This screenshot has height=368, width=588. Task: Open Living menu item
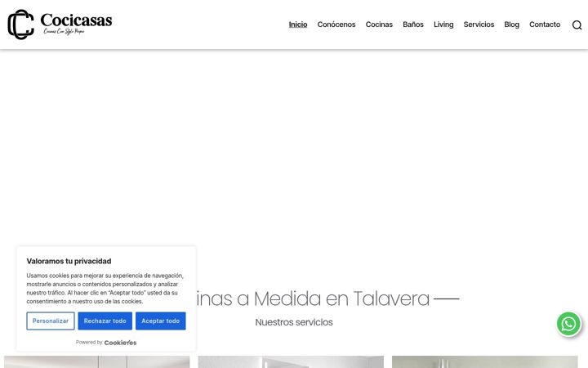point(443,25)
